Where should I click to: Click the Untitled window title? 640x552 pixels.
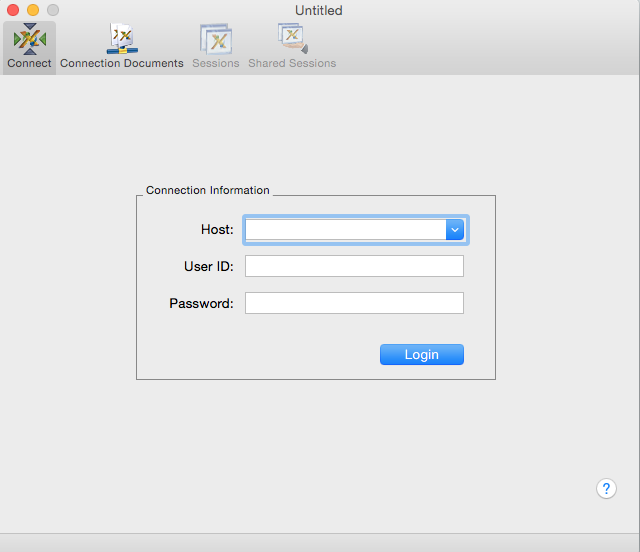coord(319,10)
